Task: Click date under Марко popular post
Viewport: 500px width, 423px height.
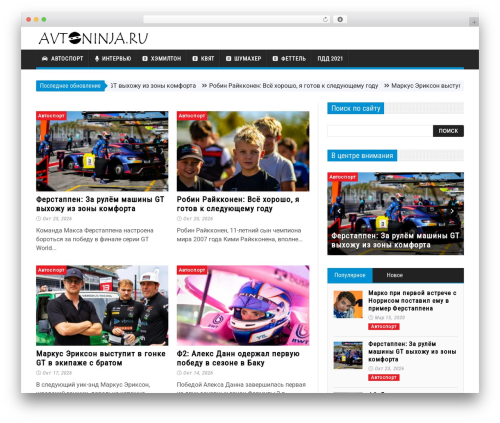Action: (386, 318)
